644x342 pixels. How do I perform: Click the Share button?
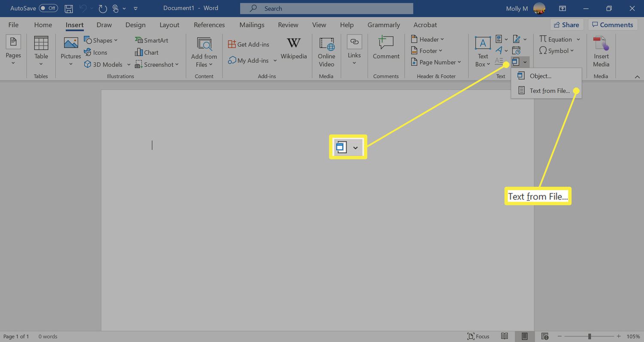click(x=566, y=24)
